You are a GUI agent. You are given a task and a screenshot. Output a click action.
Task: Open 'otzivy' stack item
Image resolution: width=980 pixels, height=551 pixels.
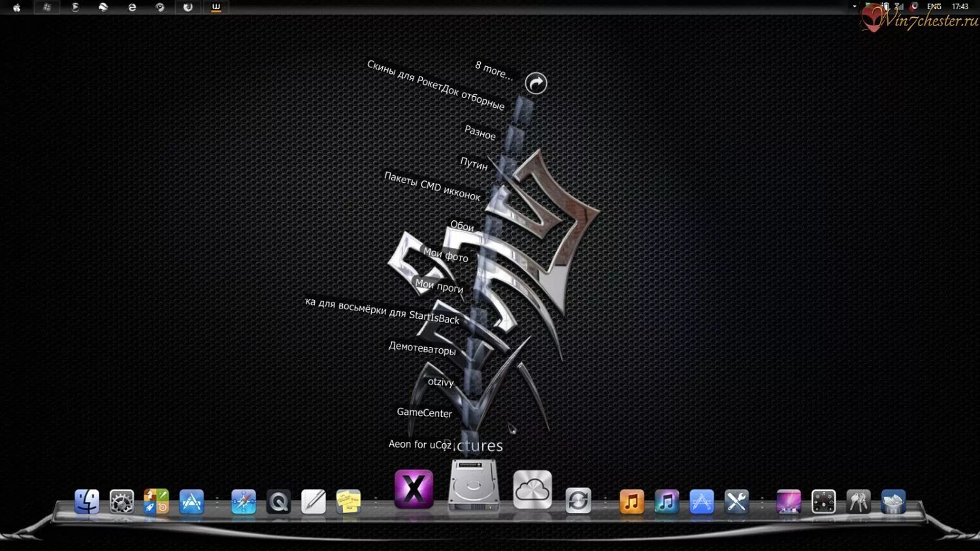coord(440,382)
